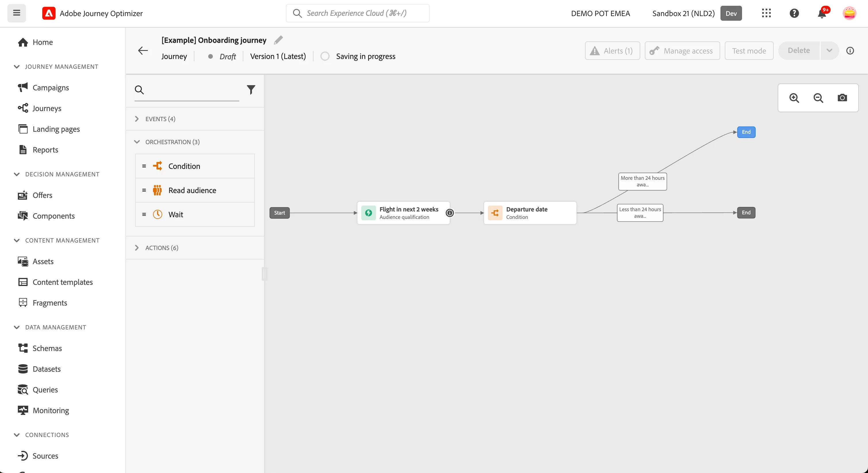Image resolution: width=868 pixels, height=473 pixels.
Task: Click the canvas zoom out icon
Action: [818, 98]
